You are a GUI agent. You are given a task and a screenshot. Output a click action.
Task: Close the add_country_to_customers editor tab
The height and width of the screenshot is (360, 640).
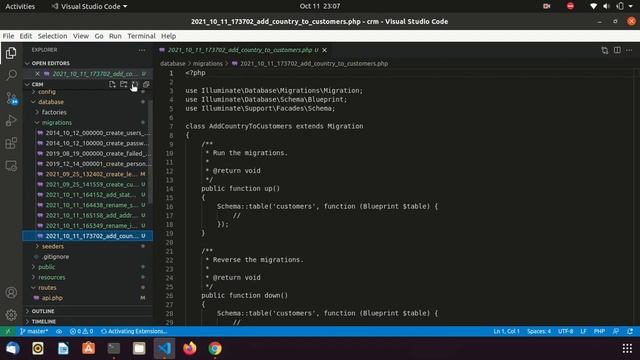[x=324, y=50]
